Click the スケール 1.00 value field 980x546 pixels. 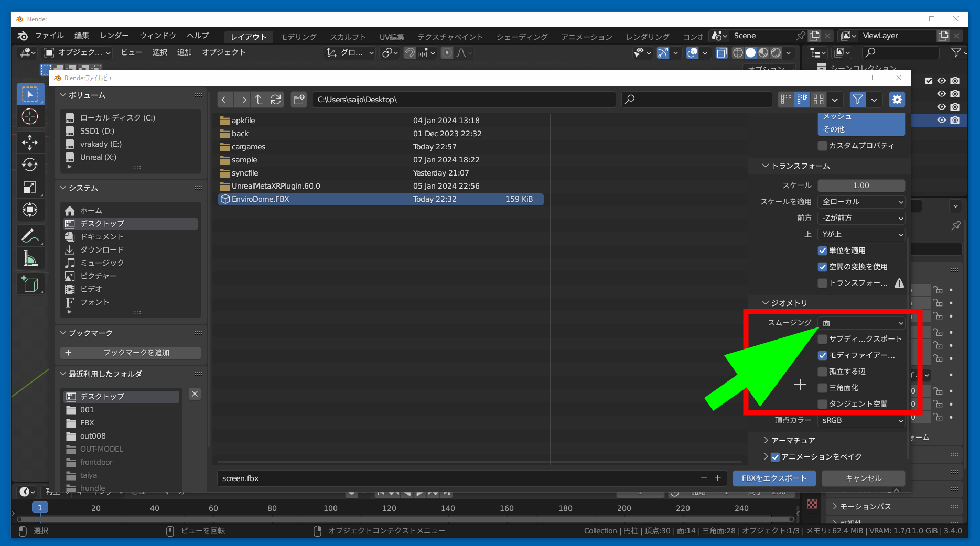tap(861, 185)
